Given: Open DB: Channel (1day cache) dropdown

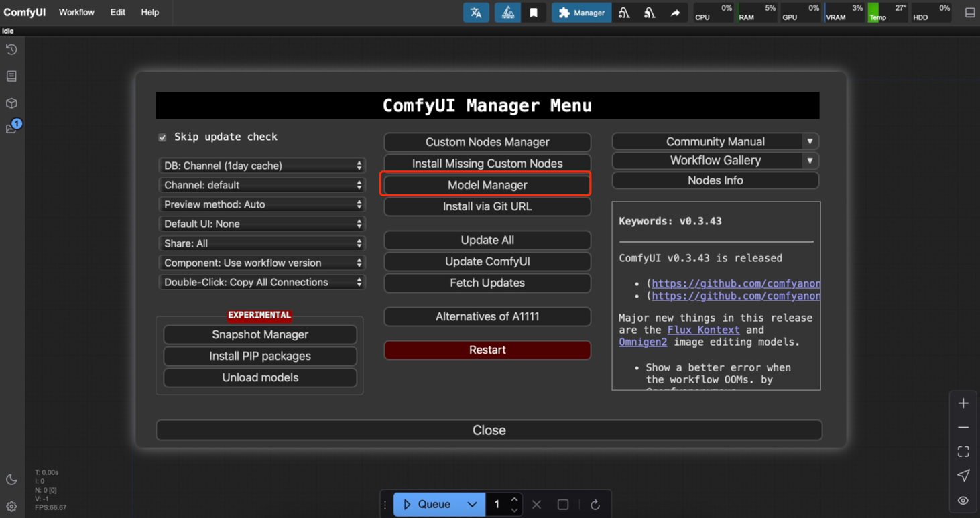Looking at the screenshot, I should pyautogui.click(x=261, y=166).
